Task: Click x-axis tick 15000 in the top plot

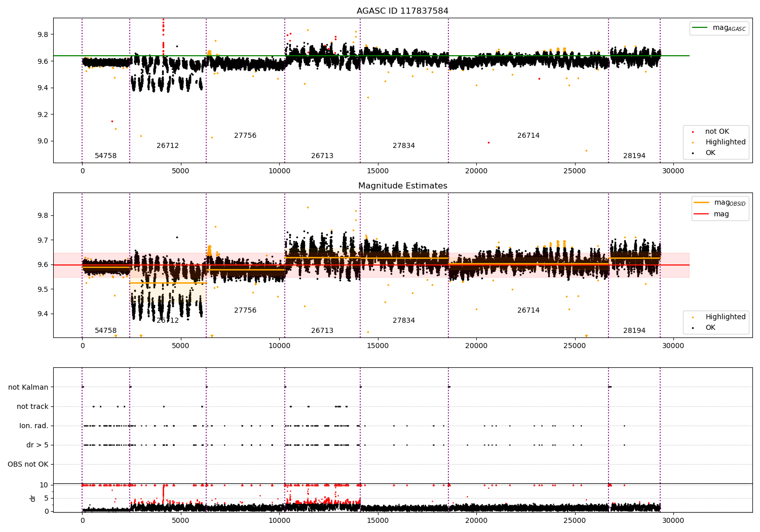Action: click(378, 171)
